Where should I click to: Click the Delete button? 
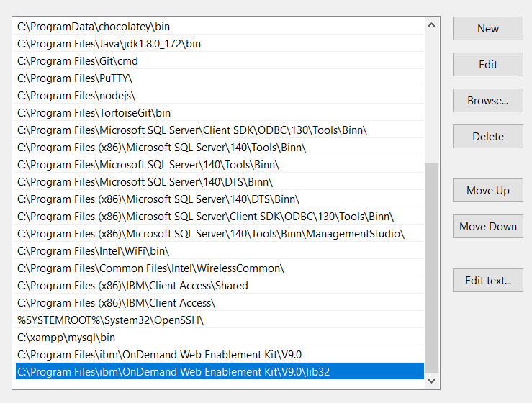tap(488, 136)
